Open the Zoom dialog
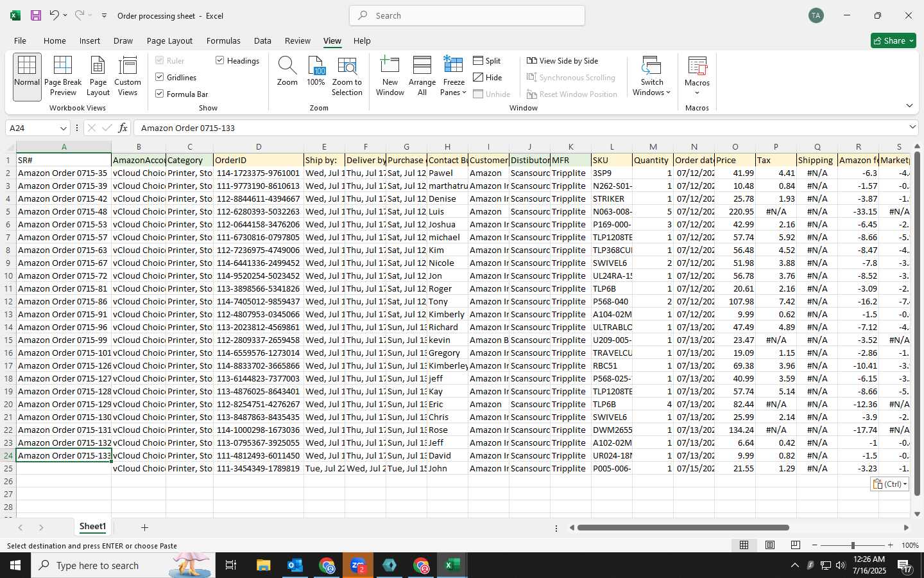This screenshot has width=924, height=578. [287, 71]
